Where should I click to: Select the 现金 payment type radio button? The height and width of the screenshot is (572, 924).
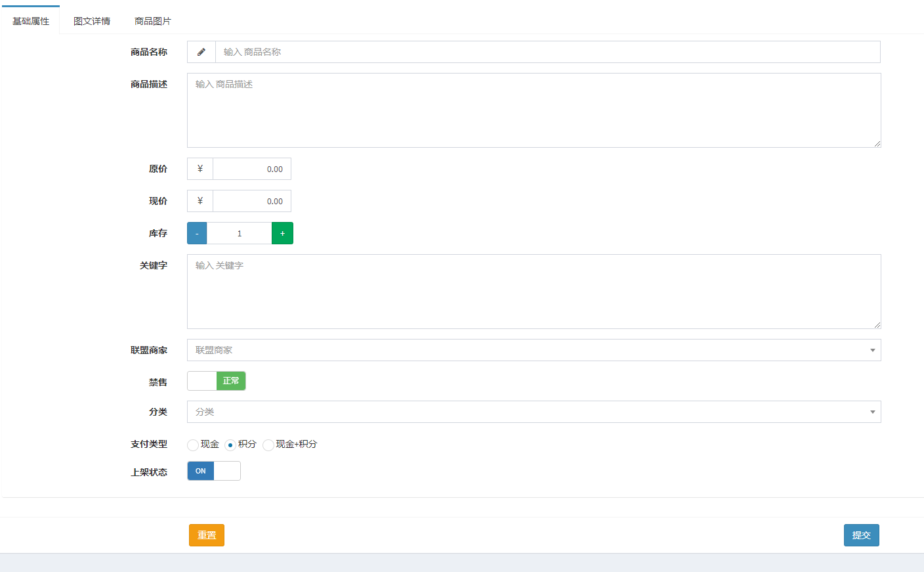(x=192, y=445)
